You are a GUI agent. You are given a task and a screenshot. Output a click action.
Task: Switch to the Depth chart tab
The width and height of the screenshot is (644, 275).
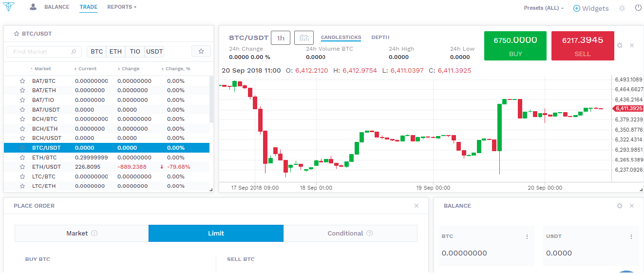380,38
